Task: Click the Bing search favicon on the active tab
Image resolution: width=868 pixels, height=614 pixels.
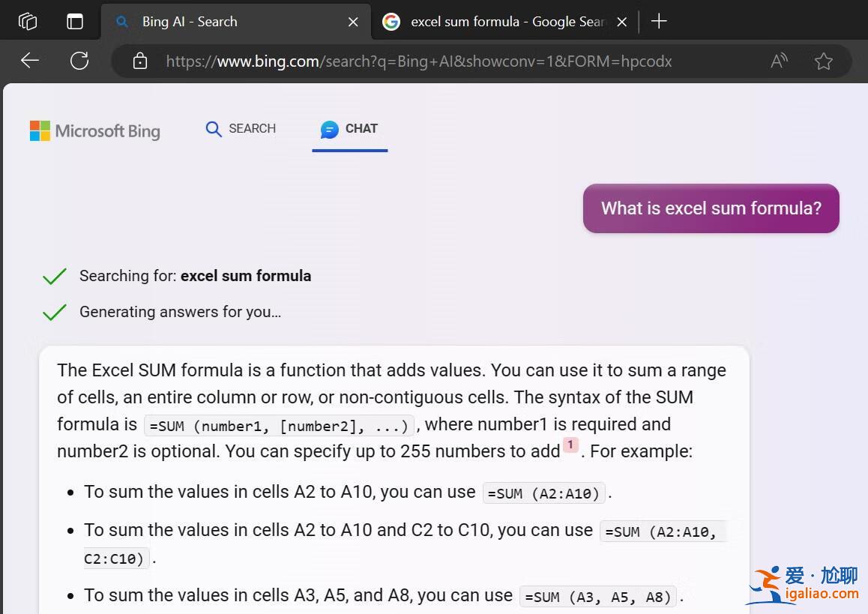Action: [122, 21]
